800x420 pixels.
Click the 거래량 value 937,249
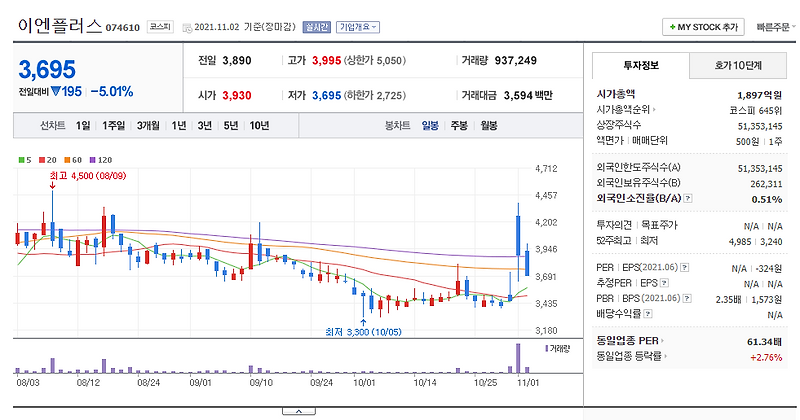(515, 61)
